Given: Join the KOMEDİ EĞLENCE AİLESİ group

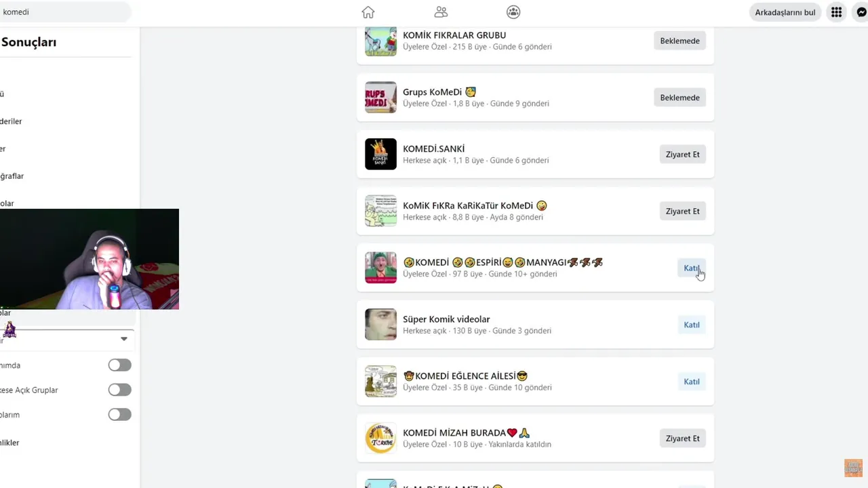Looking at the screenshot, I should pos(691,382).
